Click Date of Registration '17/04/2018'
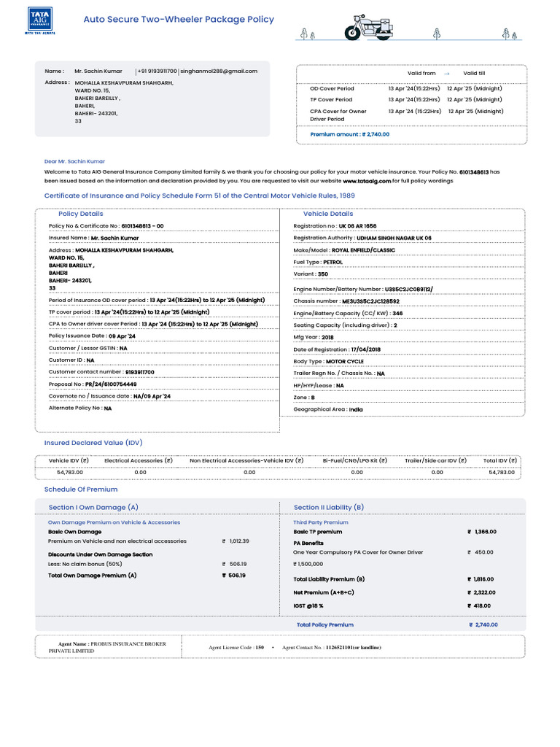This screenshot has width=560, height=747. pyautogui.click(x=366, y=349)
